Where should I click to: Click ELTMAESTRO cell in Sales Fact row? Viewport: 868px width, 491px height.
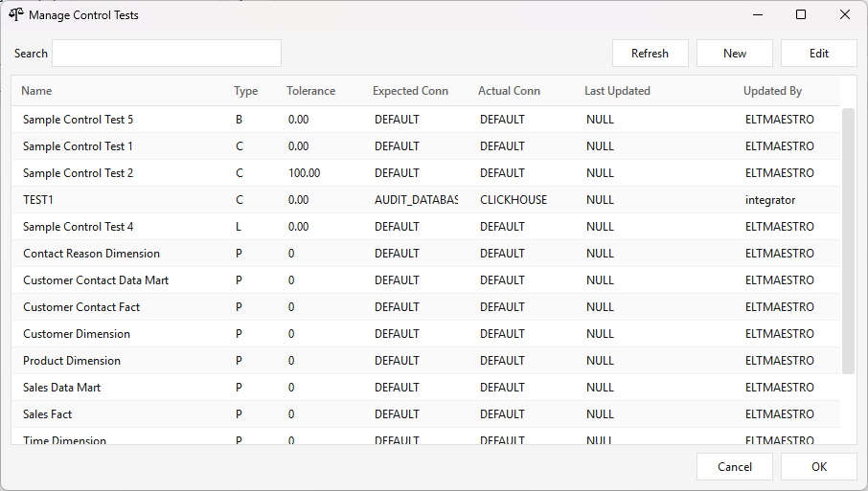(780, 414)
